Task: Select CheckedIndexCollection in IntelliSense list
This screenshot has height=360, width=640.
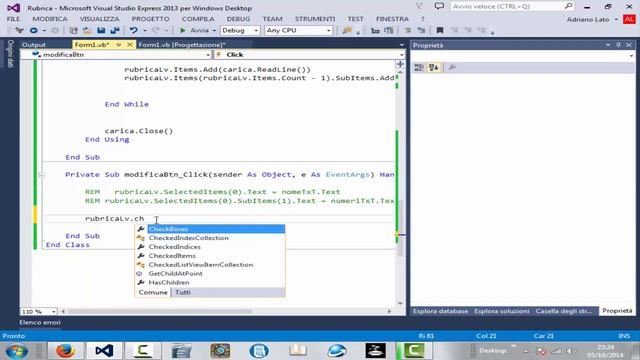Action: [210, 238]
